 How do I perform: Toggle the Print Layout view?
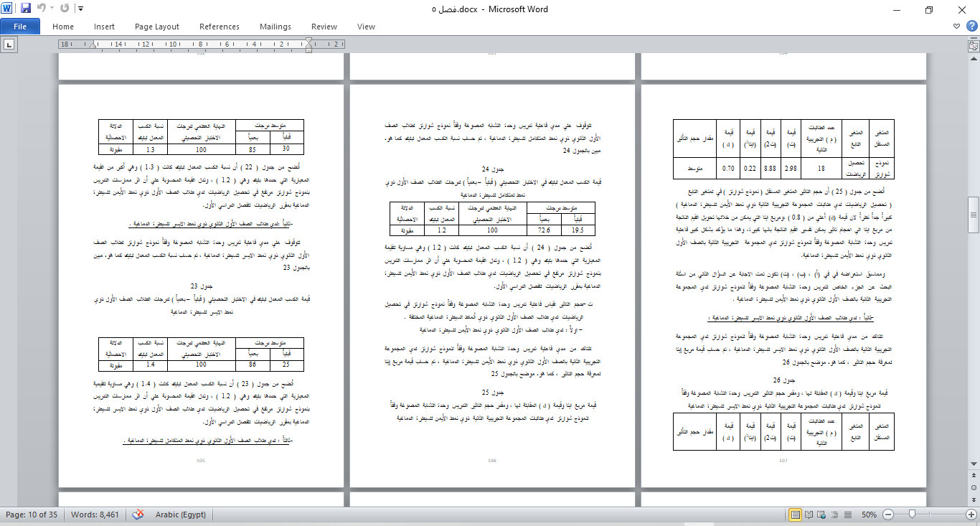[796, 515]
